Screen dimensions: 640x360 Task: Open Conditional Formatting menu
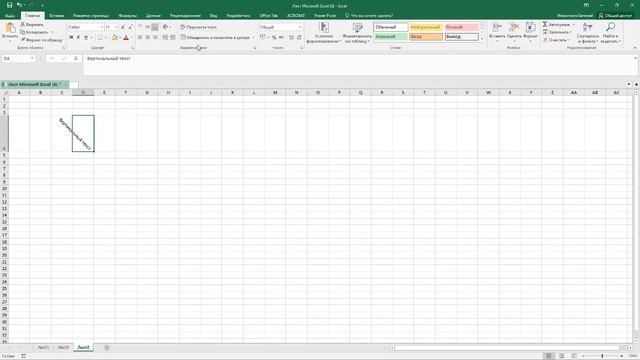324,33
